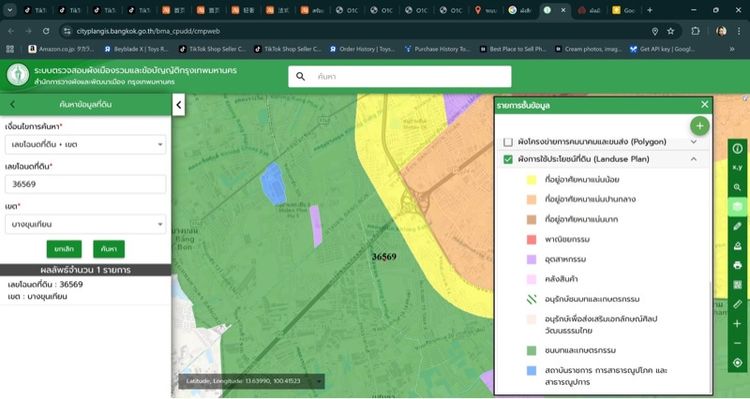This screenshot has height=399, width=750.
Task: Open the info tool in map toolbar
Action: click(x=737, y=148)
